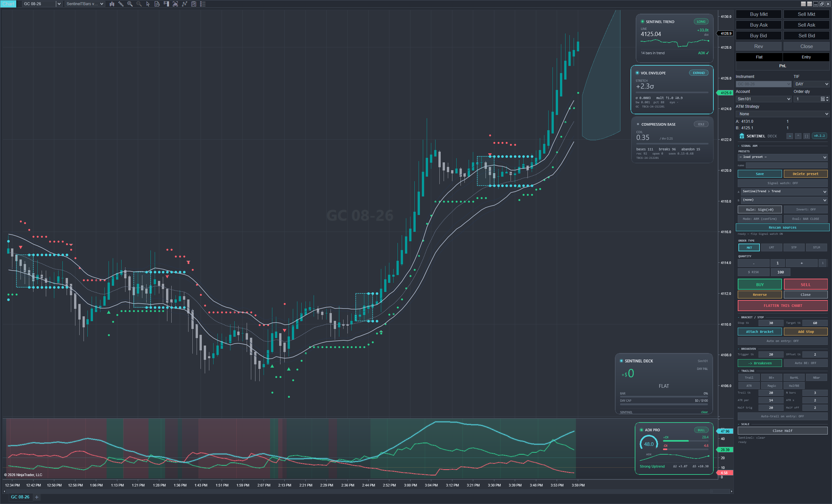
Task: Click the Stop tk input showing 30
Action: pos(771,323)
